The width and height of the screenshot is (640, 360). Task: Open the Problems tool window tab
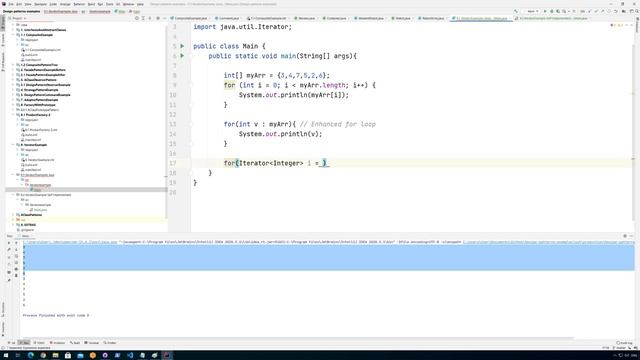57,343
